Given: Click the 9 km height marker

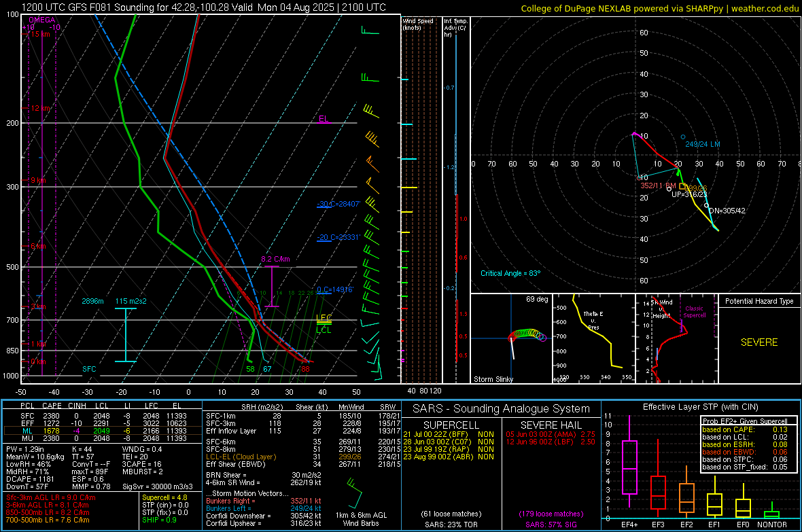Looking at the screenshot, I should [x=38, y=181].
